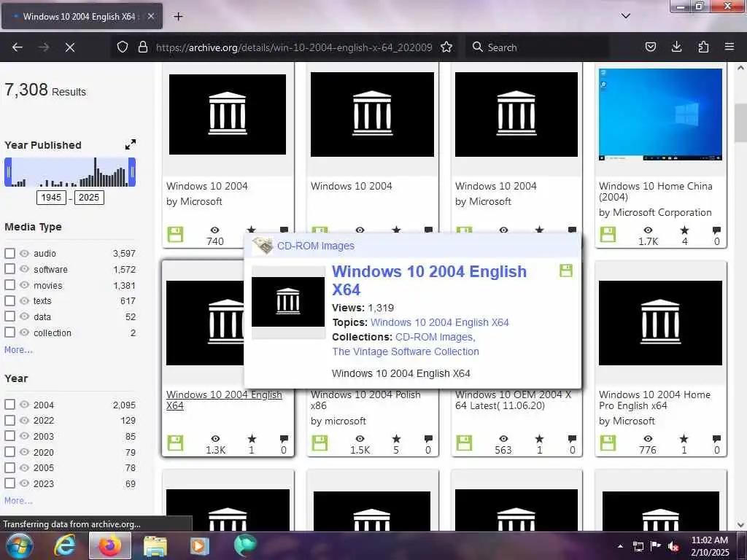
Task: Toggle eye to hide collection media type
Action: point(24,332)
